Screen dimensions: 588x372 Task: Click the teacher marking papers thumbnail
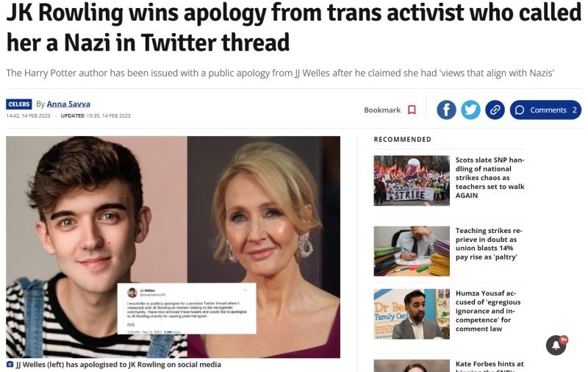(412, 251)
